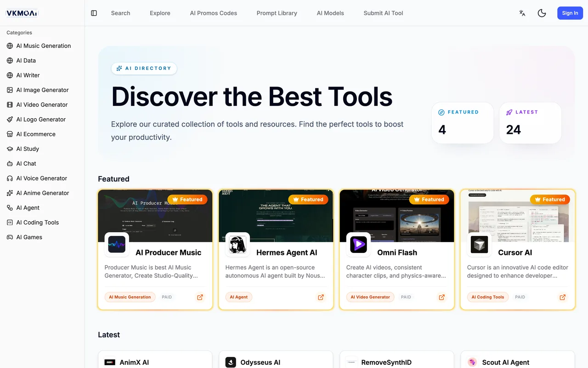The width and height of the screenshot is (588, 368).
Task: Click the Sign In button
Action: 570,13
